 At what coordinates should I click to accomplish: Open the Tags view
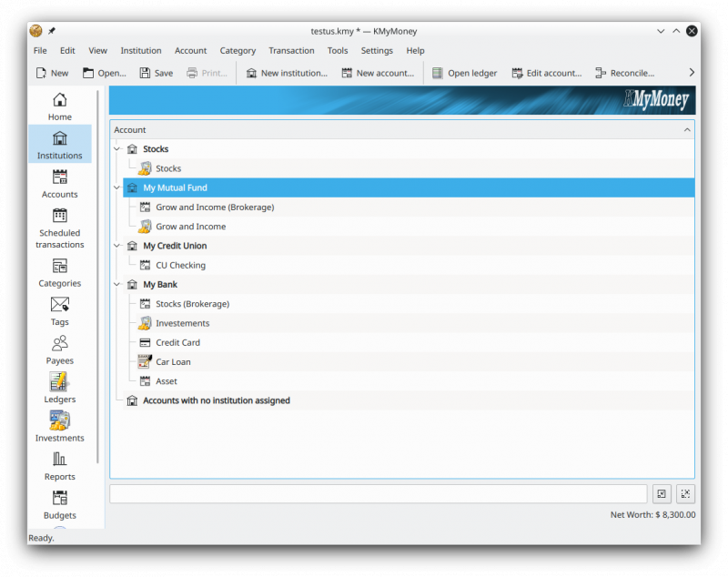click(59, 311)
